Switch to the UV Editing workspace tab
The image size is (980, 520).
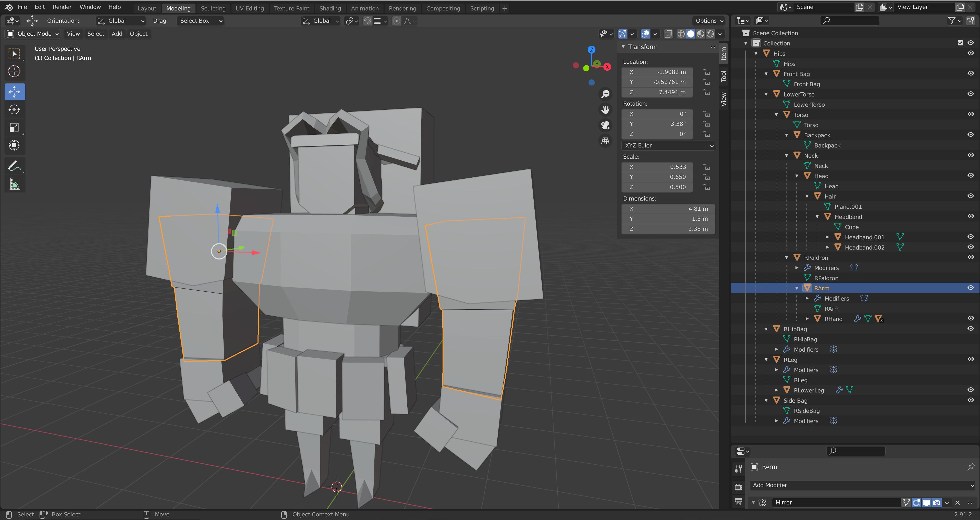[x=250, y=8]
